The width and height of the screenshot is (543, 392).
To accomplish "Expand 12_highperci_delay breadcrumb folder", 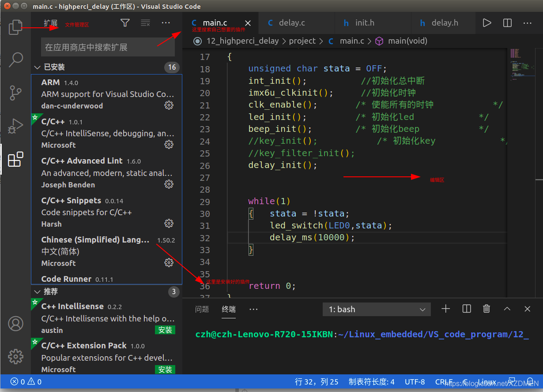I will [x=242, y=41].
